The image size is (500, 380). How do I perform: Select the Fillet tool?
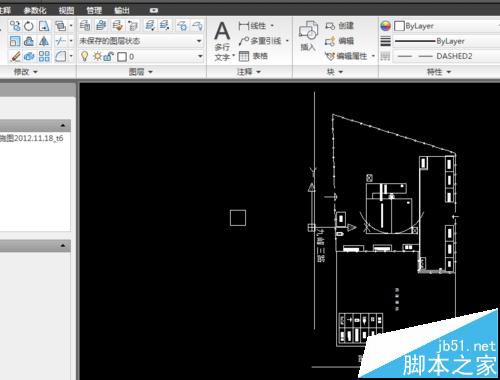click(x=60, y=56)
